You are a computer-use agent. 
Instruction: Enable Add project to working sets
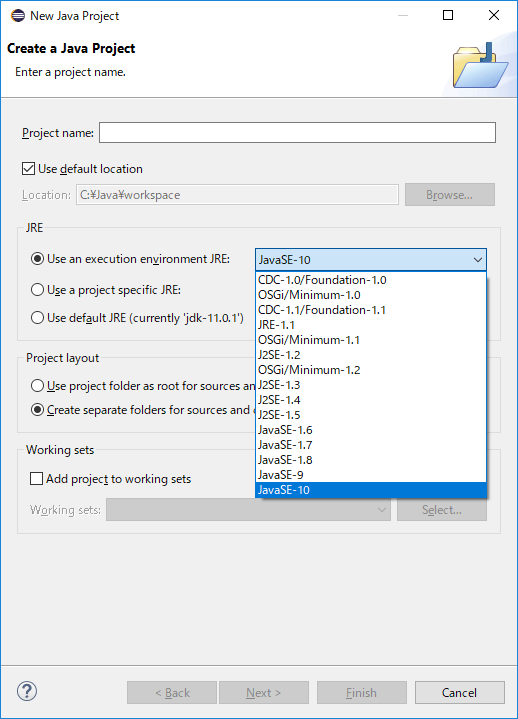(36, 479)
